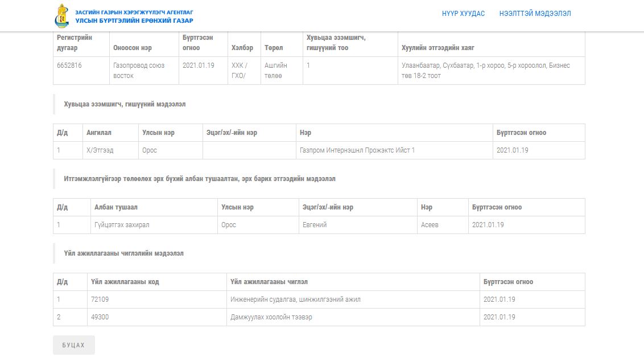
Task: Click the Албан тушаал column header
Action: click(116, 207)
